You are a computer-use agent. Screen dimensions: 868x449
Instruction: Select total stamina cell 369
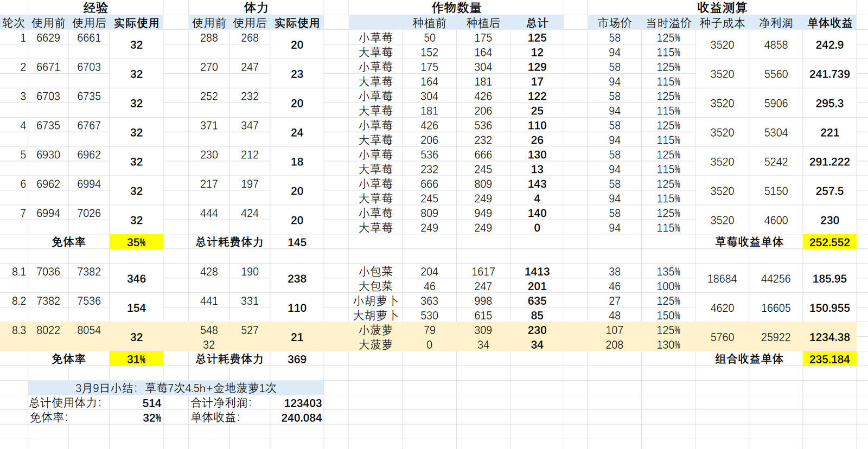pyautogui.click(x=297, y=358)
